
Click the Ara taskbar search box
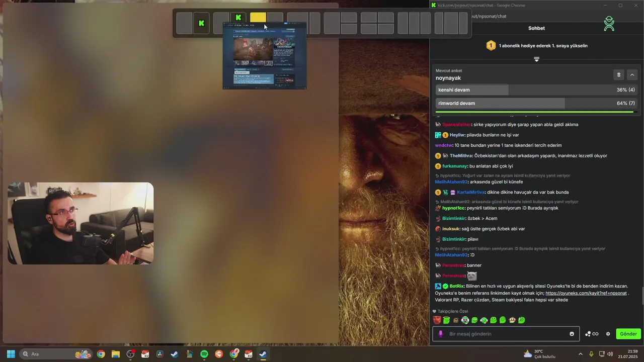click(56, 354)
